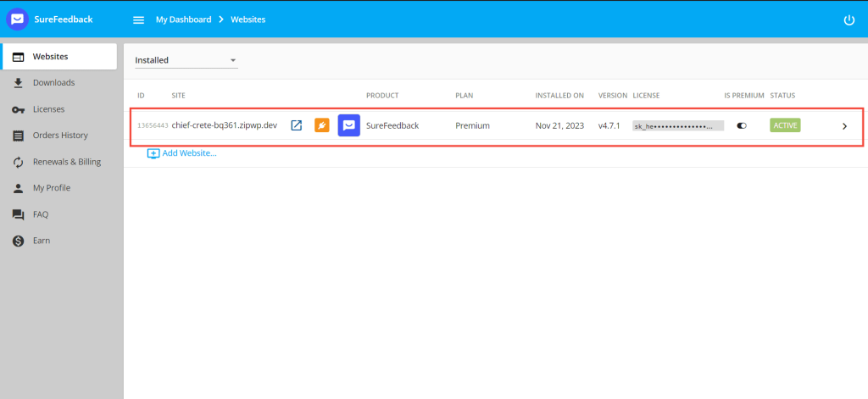Click the Earn dollar icon

[19, 241]
